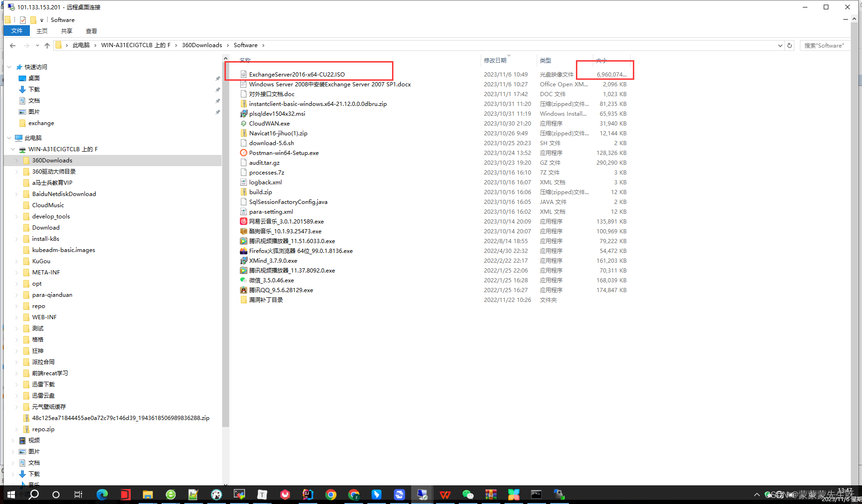862x504 pixels.
Task: Click the CloudWAN.exe file icon
Action: click(x=244, y=123)
